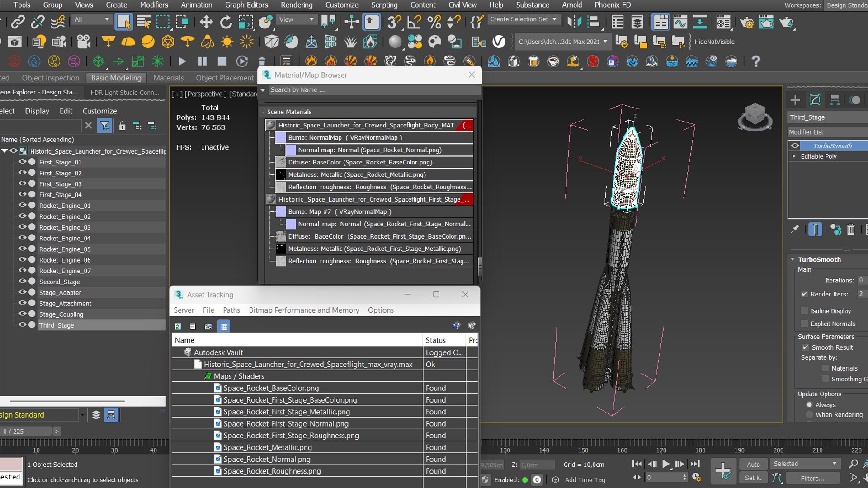Toggle TurboSmooth modifier visibility eye
This screenshot has height=488, width=868.
coord(795,145)
